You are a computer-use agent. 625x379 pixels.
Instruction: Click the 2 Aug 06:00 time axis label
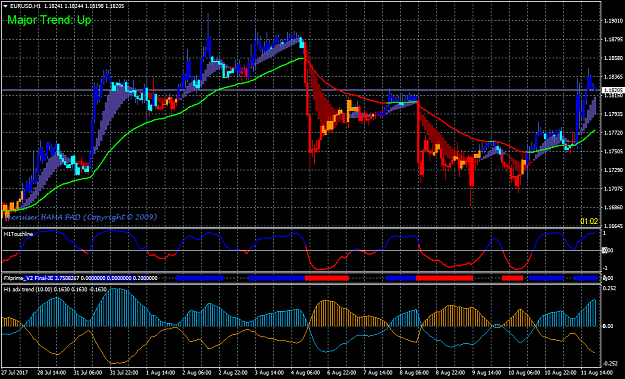click(x=197, y=373)
